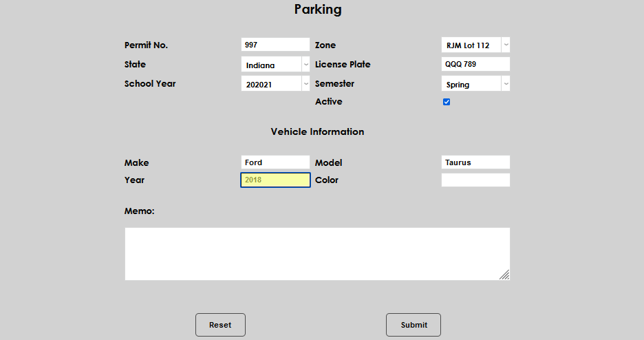Screen dimensions: 644x340
Task: Click the Year label
Action: 134,180
